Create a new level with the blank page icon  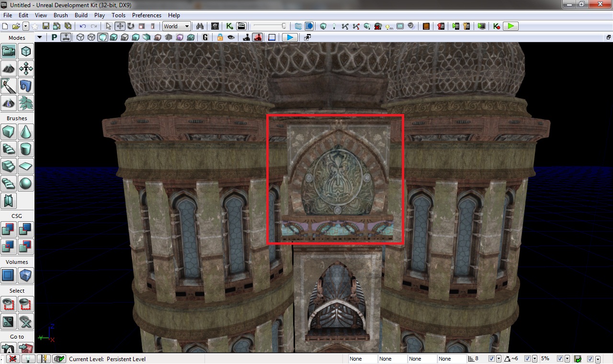6,26
